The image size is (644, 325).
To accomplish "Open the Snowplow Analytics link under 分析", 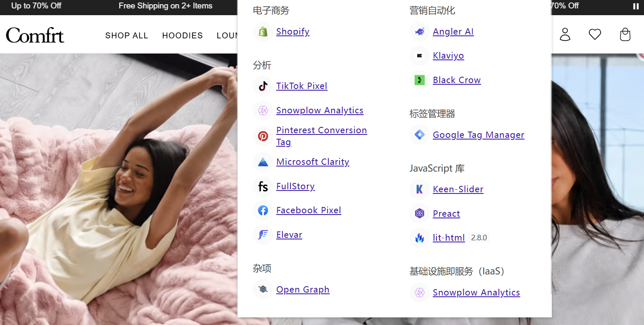I will [x=319, y=110].
